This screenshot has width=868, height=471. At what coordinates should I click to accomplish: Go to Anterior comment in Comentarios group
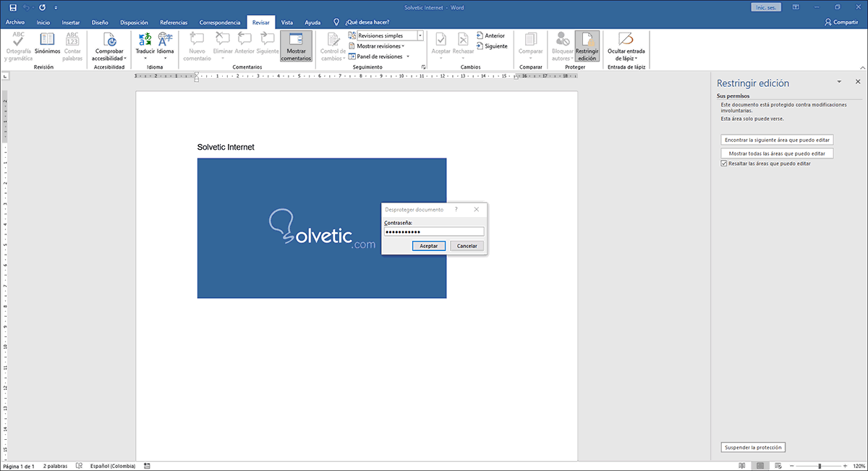point(244,39)
